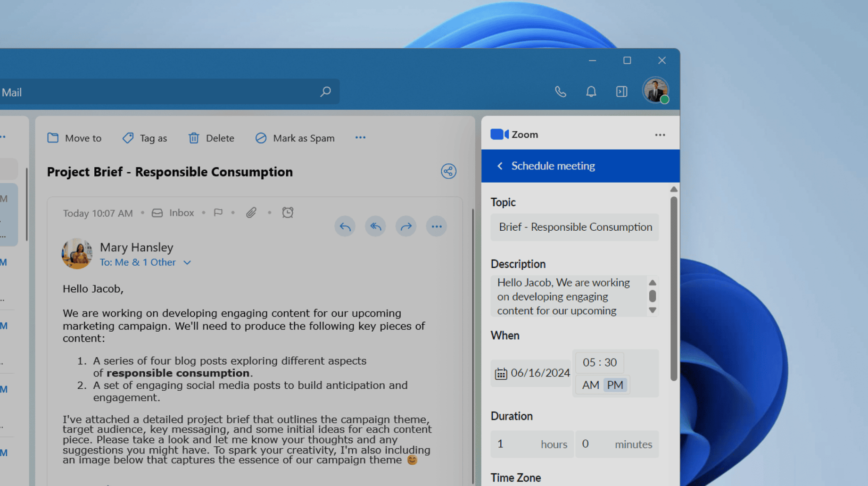
Task: Toggle the side panel icon in header
Action: [x=621, y=92]
